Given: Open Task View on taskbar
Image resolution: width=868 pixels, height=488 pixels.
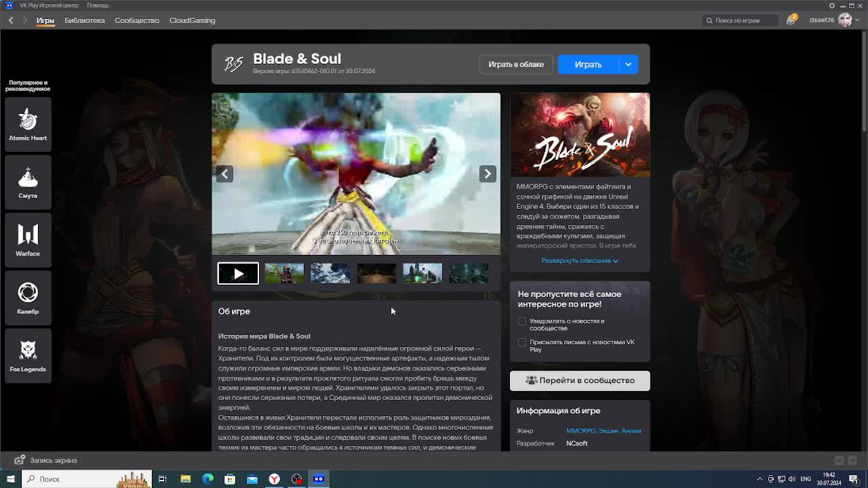Looking at the screenshot, I should (x=163, y=479).
